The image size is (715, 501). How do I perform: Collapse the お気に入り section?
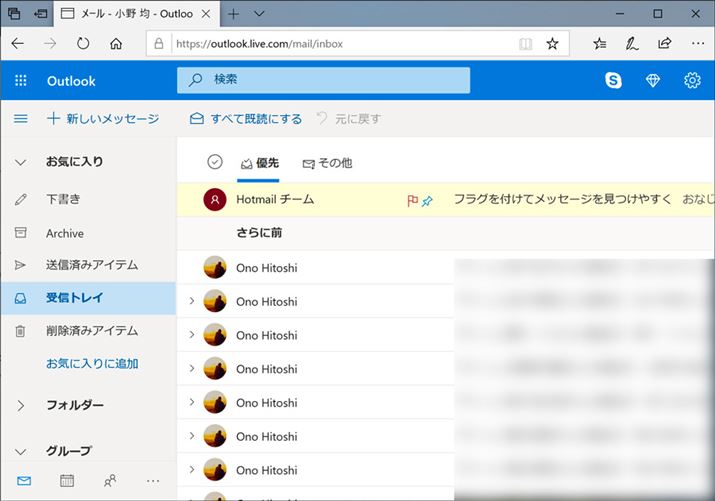21,162
